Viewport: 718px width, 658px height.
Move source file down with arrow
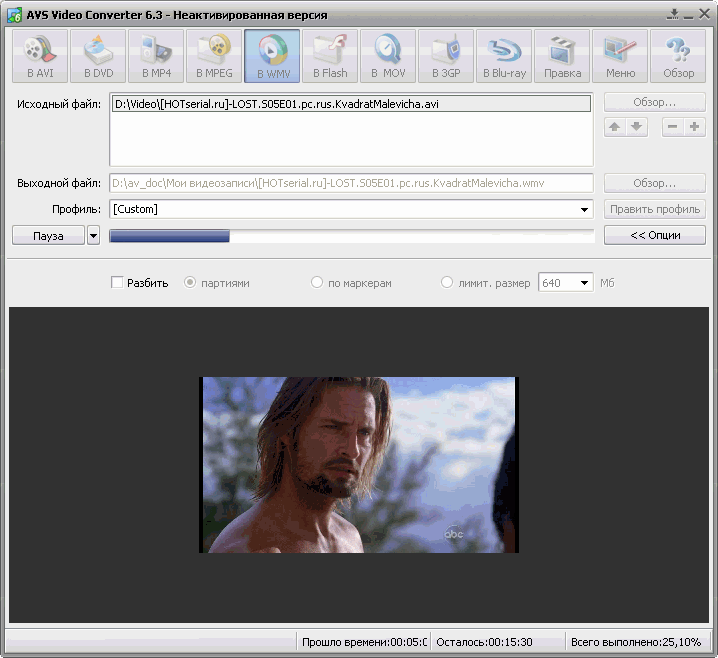637,127
